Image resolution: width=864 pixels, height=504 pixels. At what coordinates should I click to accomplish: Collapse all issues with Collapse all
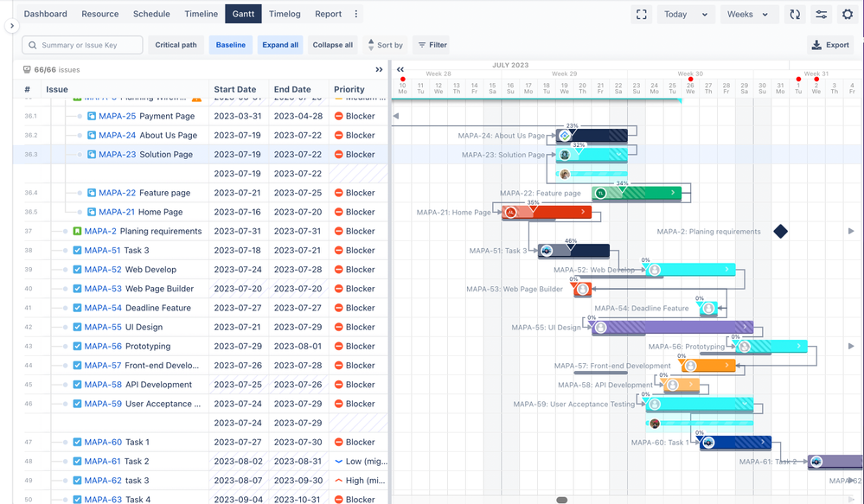333,44
